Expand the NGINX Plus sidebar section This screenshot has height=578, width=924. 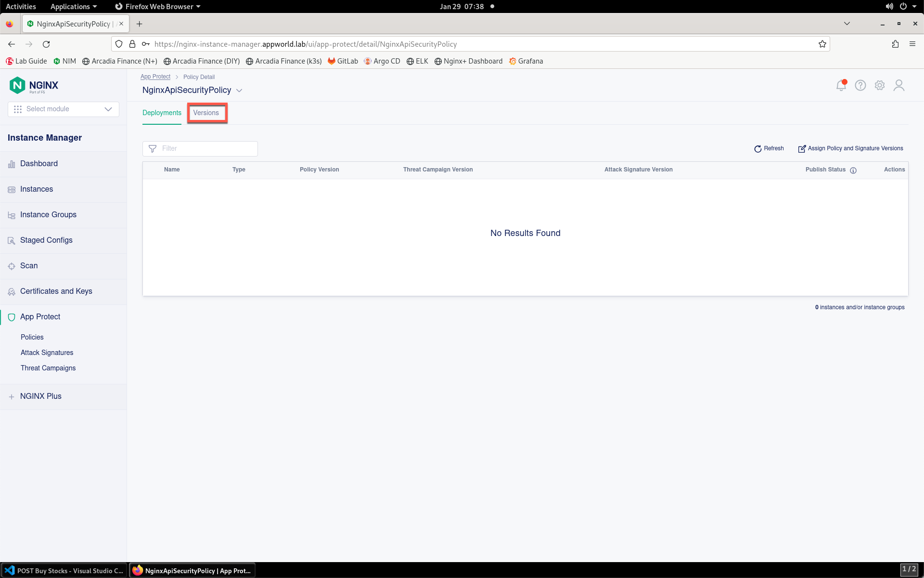click(x=64, y=396)
